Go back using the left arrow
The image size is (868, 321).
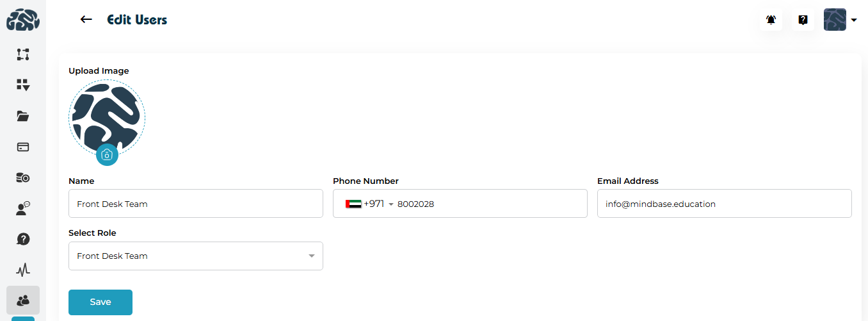pos(86,19)
